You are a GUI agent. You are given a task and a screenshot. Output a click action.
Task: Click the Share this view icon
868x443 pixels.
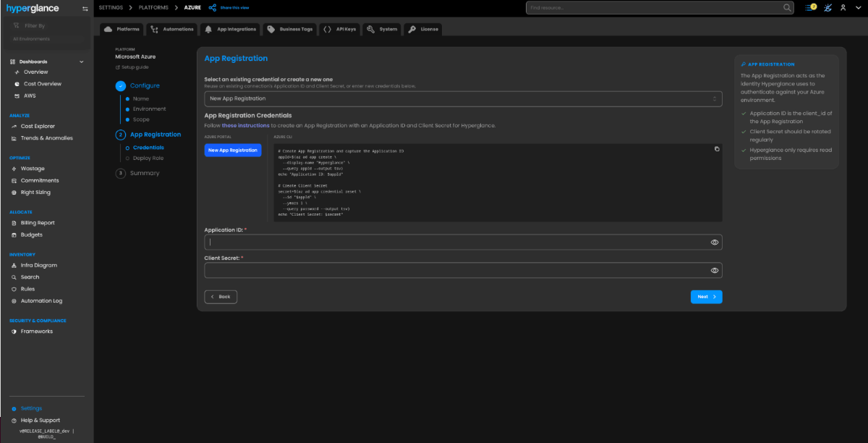click(x=212, y=7)
